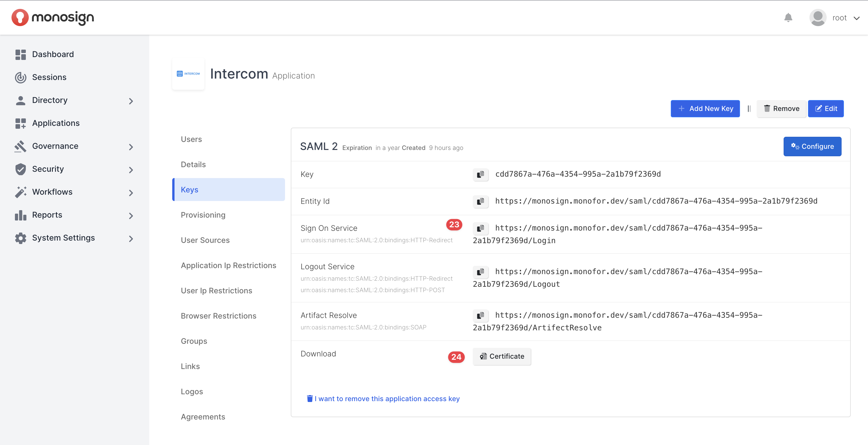This screenshot has width=868, height=445.
Task: Download the Certificate
Action: click(501, 356)
